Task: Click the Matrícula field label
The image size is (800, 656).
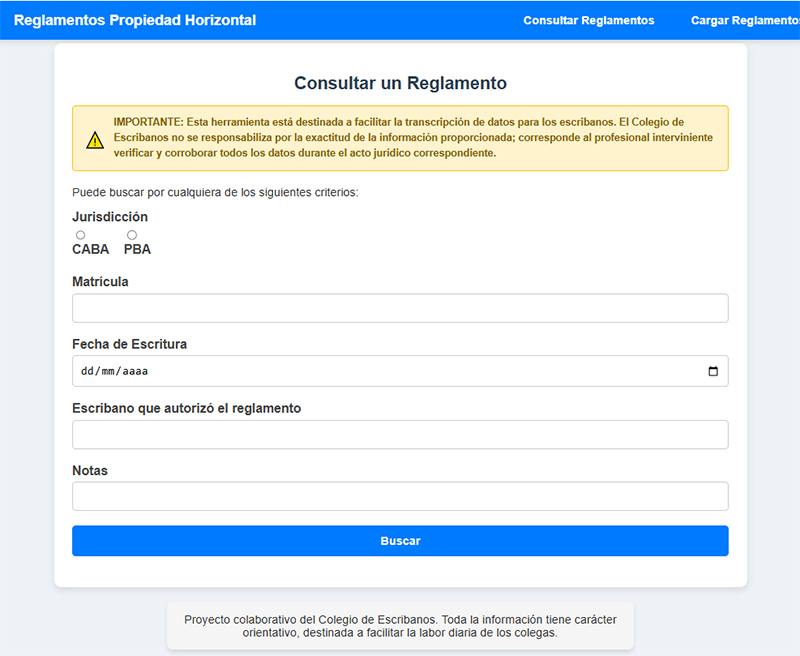Action: (x=100, y=282)
